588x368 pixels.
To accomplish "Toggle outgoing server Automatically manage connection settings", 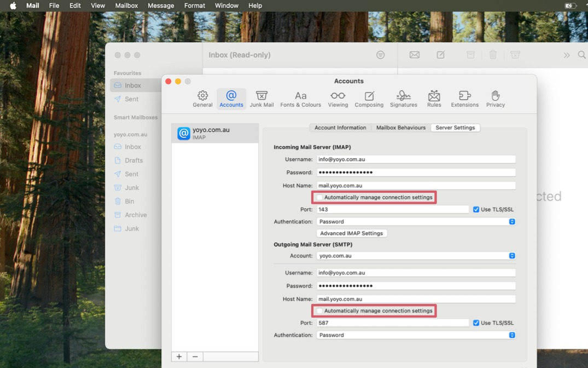I will pyautogui.click(x=319, y=311).
